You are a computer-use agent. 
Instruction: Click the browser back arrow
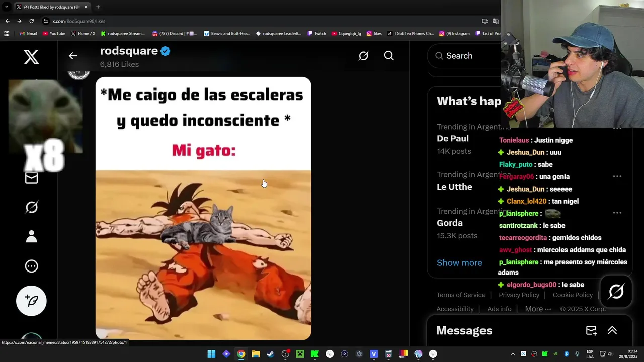coord(7,21)
